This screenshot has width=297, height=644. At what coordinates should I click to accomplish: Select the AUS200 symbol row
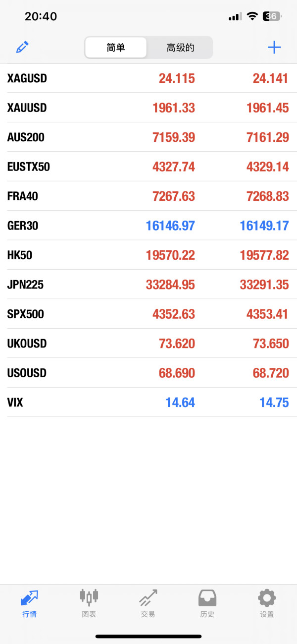pyautogui.click(x=148, y=137)
